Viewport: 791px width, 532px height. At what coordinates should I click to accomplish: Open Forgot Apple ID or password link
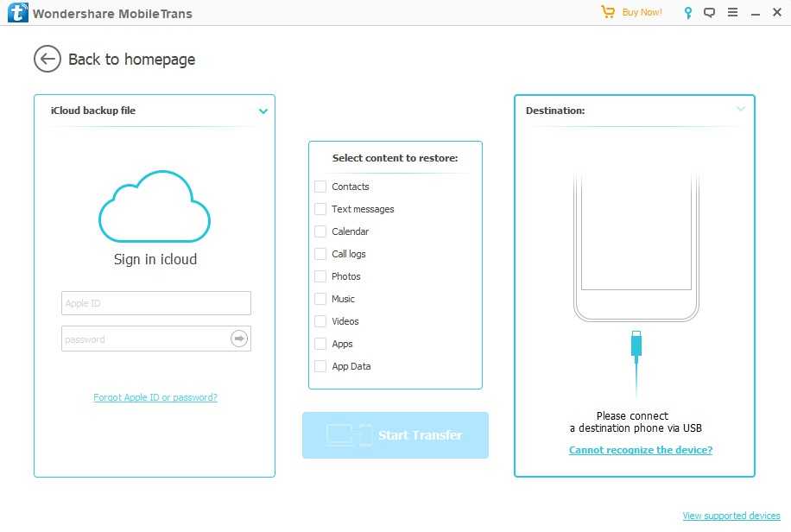coord(155,397)
